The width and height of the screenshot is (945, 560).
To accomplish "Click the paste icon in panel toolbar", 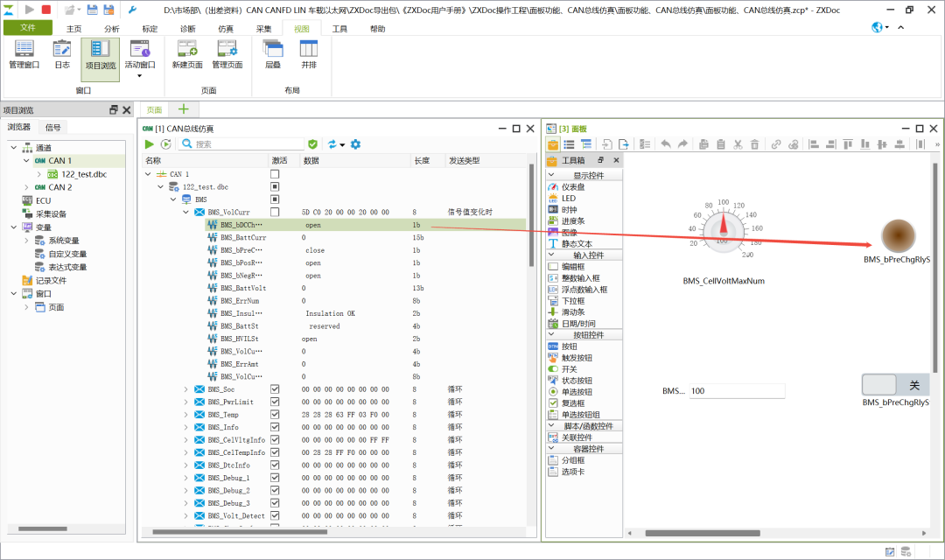I will tap(720, 144).
